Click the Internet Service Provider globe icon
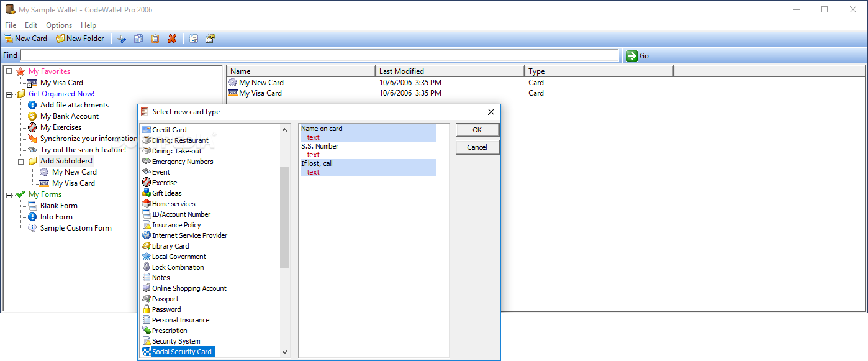This screenshot has width=868, height=361. 147,235
